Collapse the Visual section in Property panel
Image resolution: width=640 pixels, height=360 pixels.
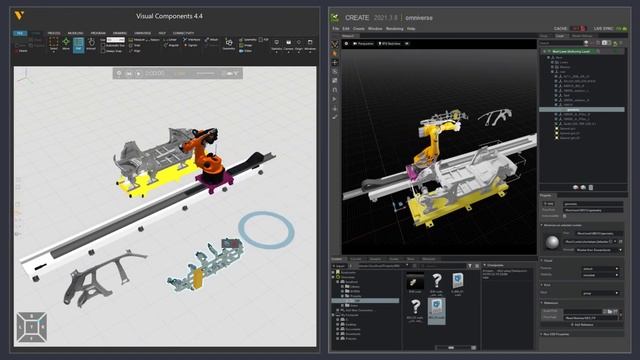(x=548, y=260)
